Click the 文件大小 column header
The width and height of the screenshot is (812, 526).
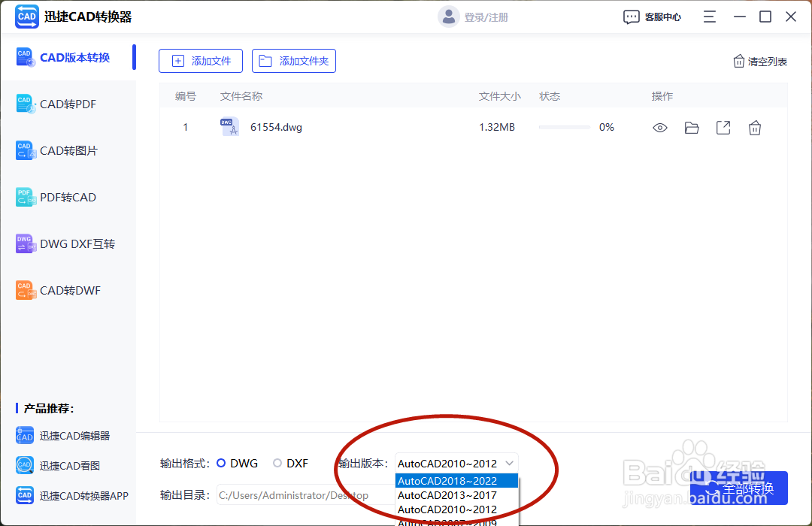tap(500, 96)
